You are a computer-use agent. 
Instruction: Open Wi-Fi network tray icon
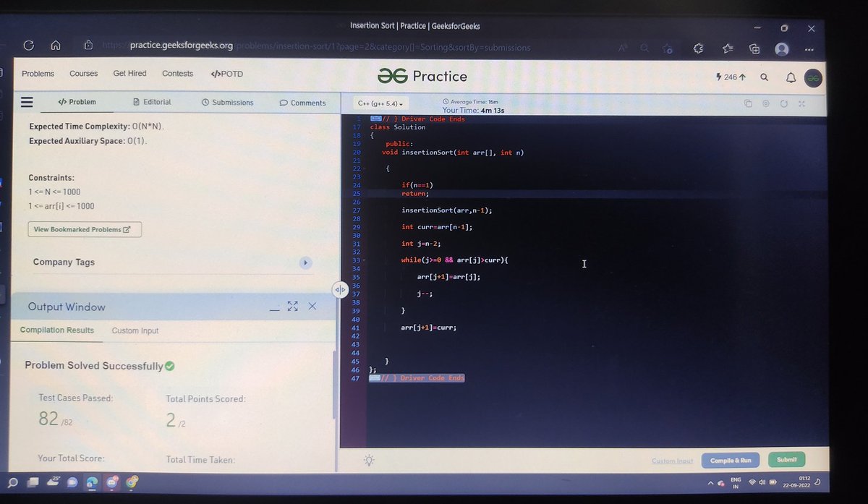[753, 482]
